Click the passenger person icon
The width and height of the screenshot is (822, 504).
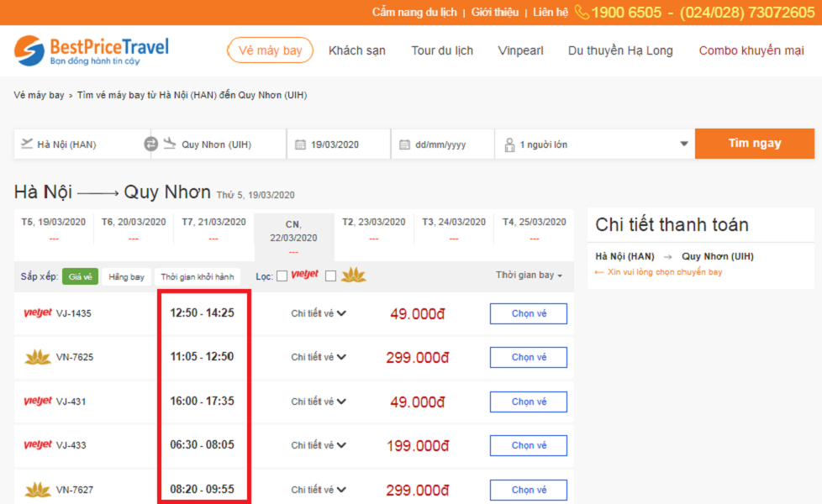[509, 144]
